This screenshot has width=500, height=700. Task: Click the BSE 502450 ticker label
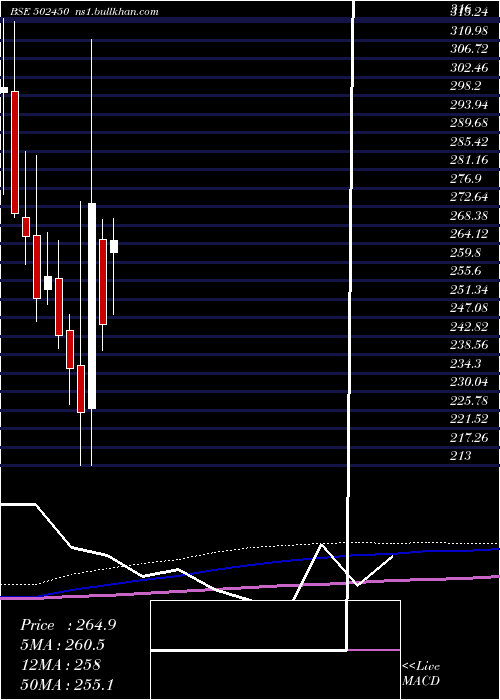[x=40, y=11]
